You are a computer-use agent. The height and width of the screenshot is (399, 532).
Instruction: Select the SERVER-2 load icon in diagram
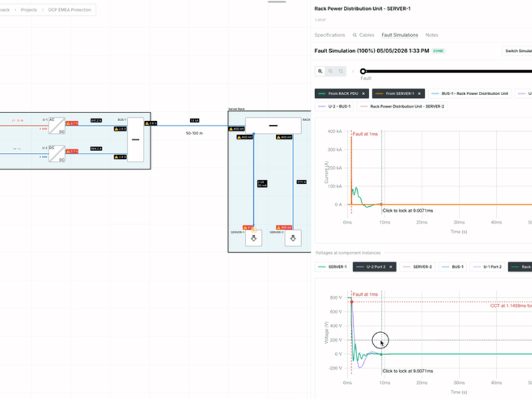293,238
